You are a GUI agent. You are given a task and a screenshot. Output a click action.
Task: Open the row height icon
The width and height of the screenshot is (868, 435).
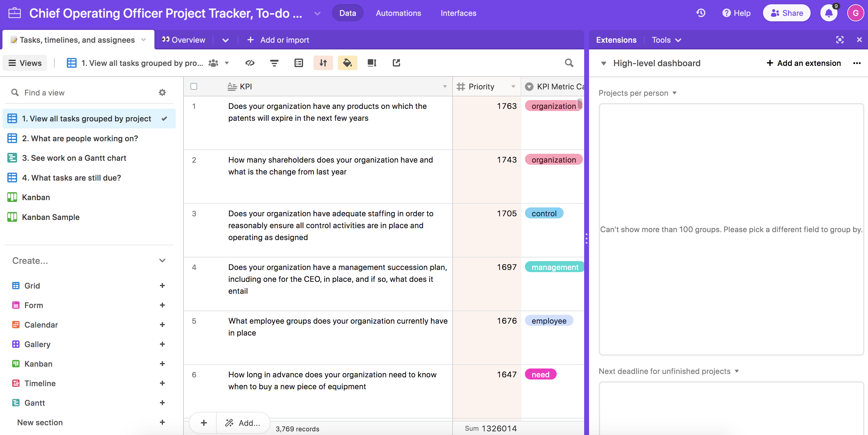[372, 63]
